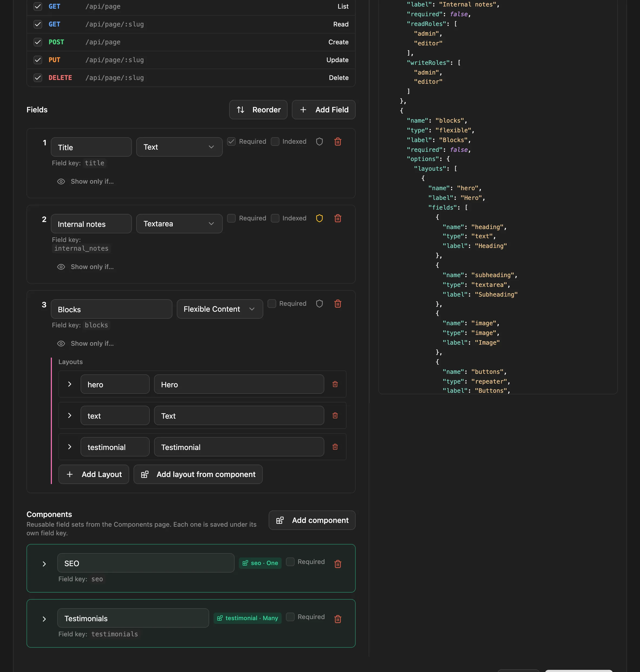640x672 pixels.
Task: Click eye icon under Internal notes field
Action: click(61, 267)
